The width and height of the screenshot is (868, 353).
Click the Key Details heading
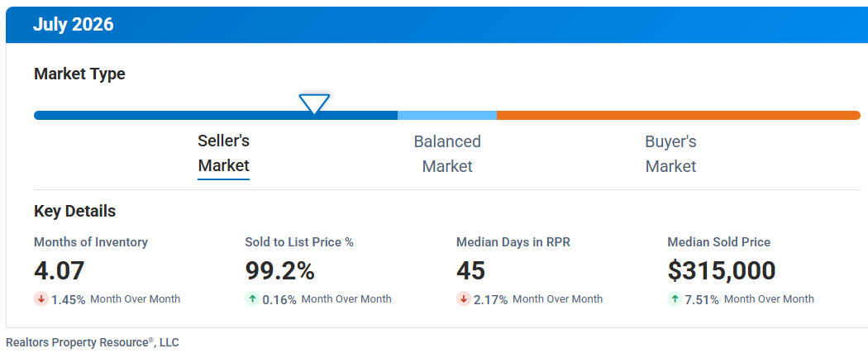pos(74,211)
